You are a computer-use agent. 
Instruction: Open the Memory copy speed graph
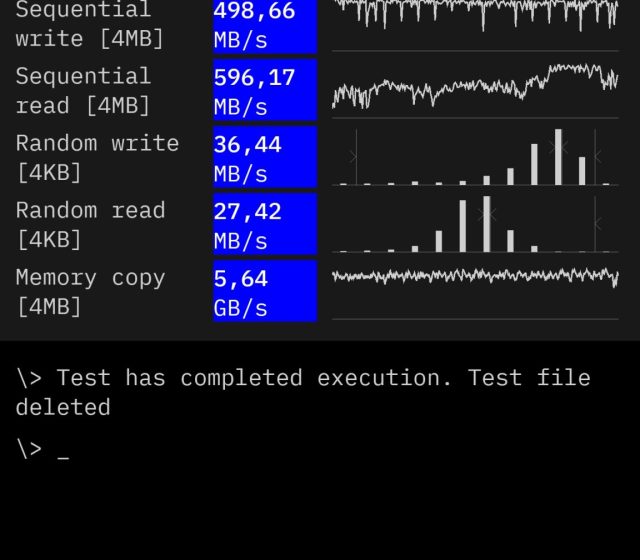(x=475, y=278)
